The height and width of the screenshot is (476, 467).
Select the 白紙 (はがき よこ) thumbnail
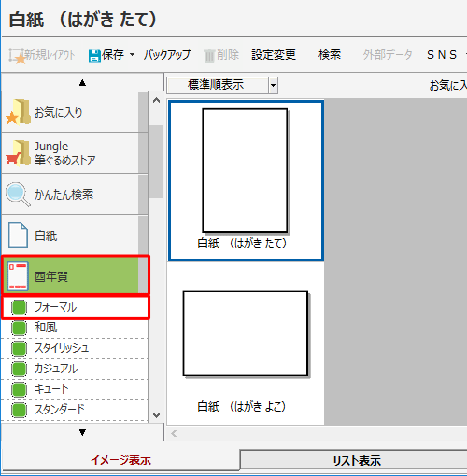point(246,343)
